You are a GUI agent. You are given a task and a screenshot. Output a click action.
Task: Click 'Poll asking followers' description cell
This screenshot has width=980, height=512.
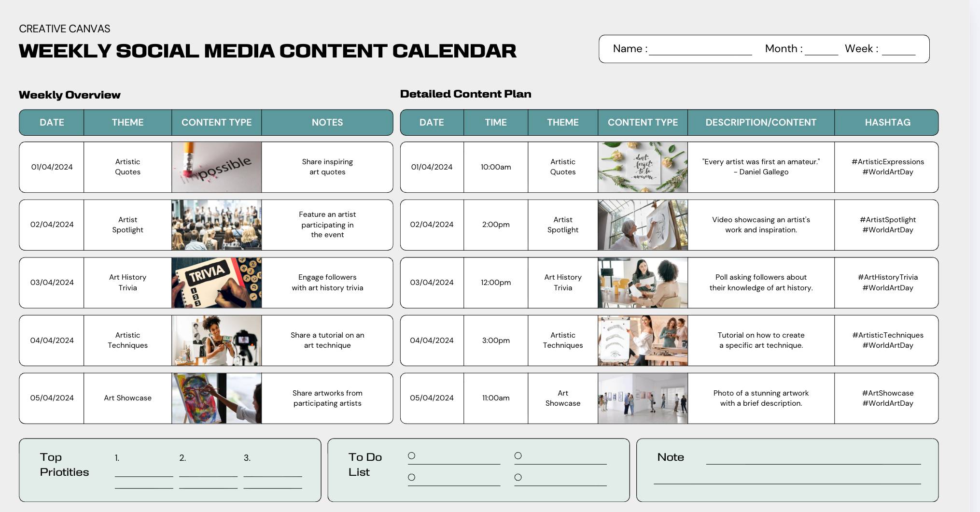761,283
